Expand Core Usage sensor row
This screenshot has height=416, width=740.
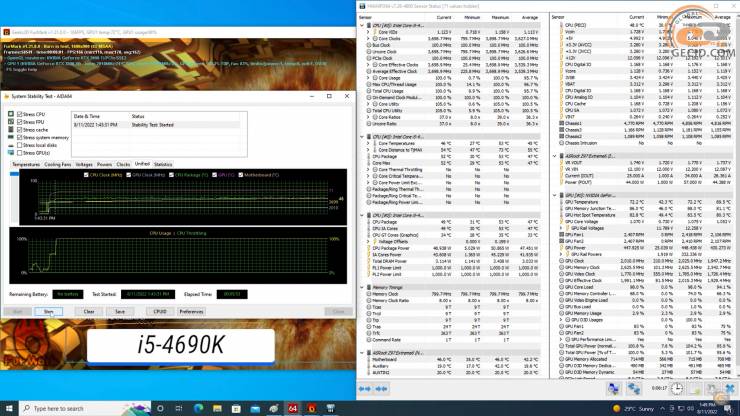point(368,78)
